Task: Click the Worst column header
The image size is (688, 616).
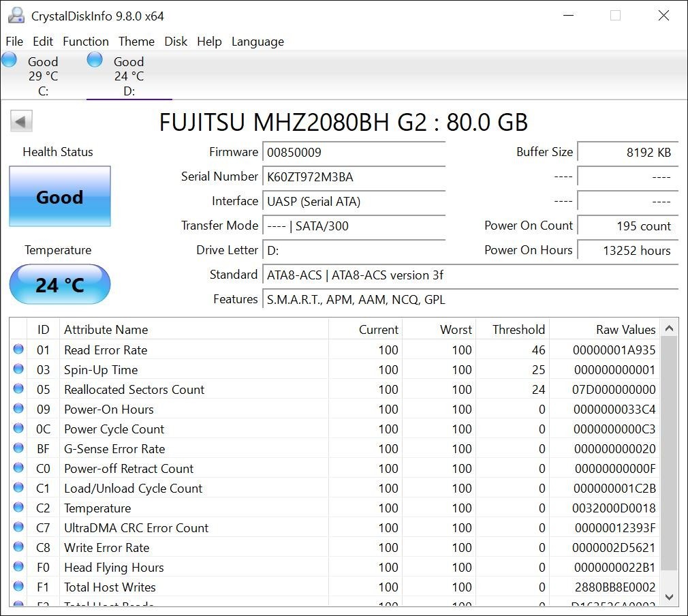Action: [439, 329]
